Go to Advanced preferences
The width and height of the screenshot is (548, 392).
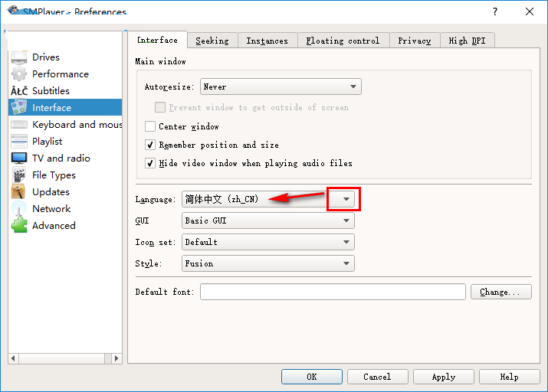(x=65, y=225)
